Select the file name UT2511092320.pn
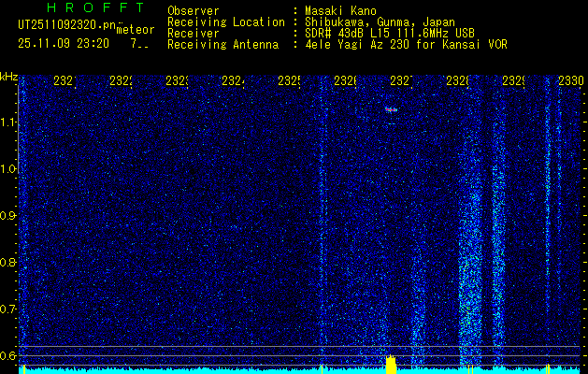588x374 pixels. [x=66, y=25]
